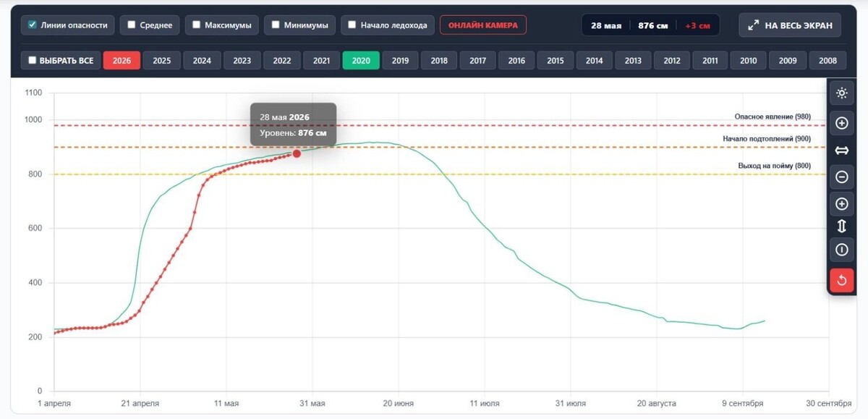Click the +3 см change value
Image resolution: width=868 pixels, height=419 pixels.
697,25
